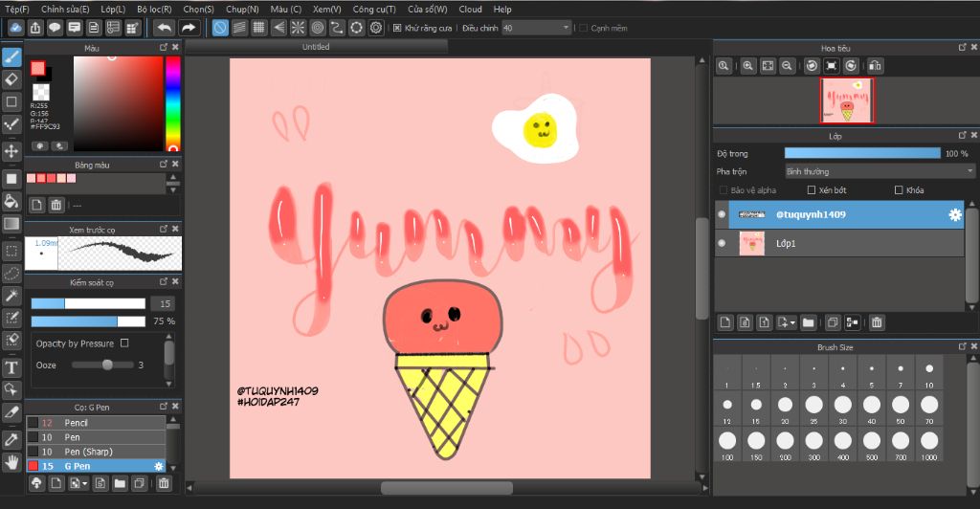Enable the parallel lines snap
Image resolution: width=980 pixels, height=509 pixels.
[x=239, y=28]
